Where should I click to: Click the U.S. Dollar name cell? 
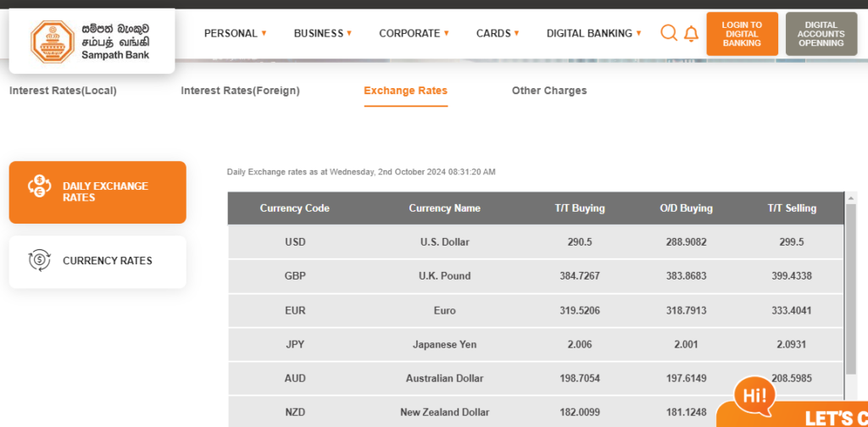tap(444, 241)
